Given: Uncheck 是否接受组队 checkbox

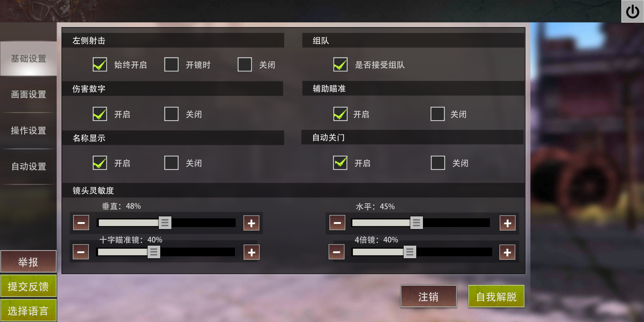Looking at the screenshot, I should tap(340, 64).
